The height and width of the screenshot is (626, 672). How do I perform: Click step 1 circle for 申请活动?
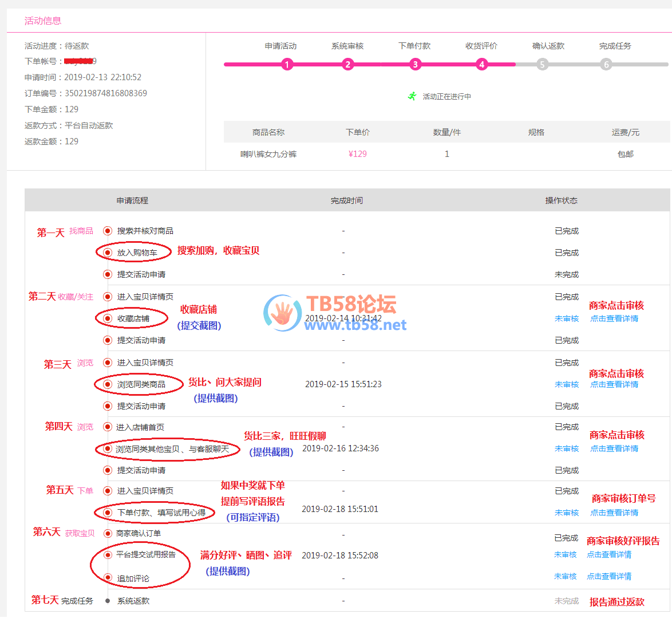point(287,65)
